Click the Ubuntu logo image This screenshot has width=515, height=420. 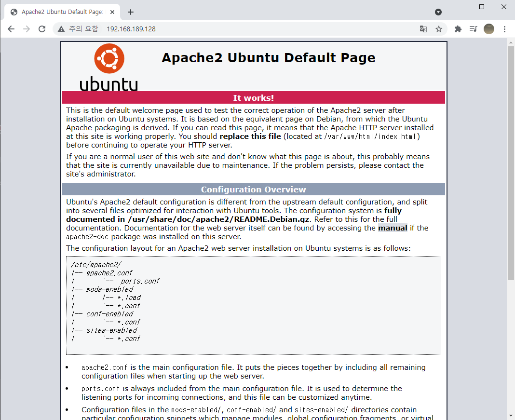(x=108, y=68)
